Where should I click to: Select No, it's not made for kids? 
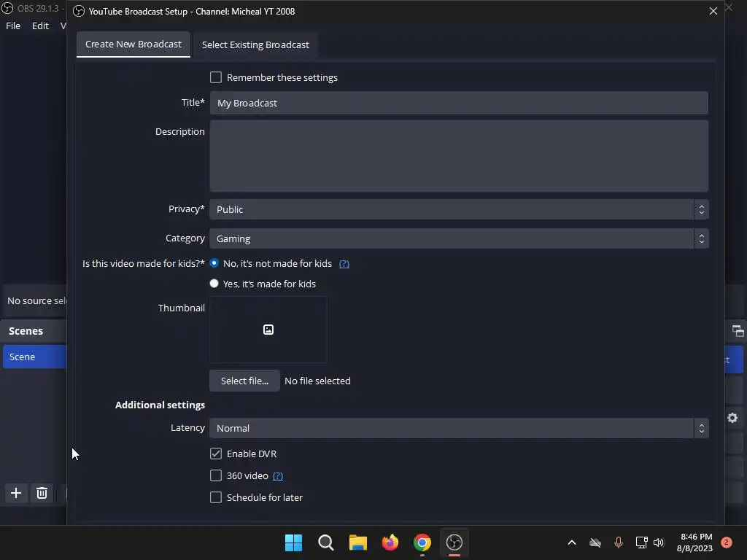coord(214,262)
